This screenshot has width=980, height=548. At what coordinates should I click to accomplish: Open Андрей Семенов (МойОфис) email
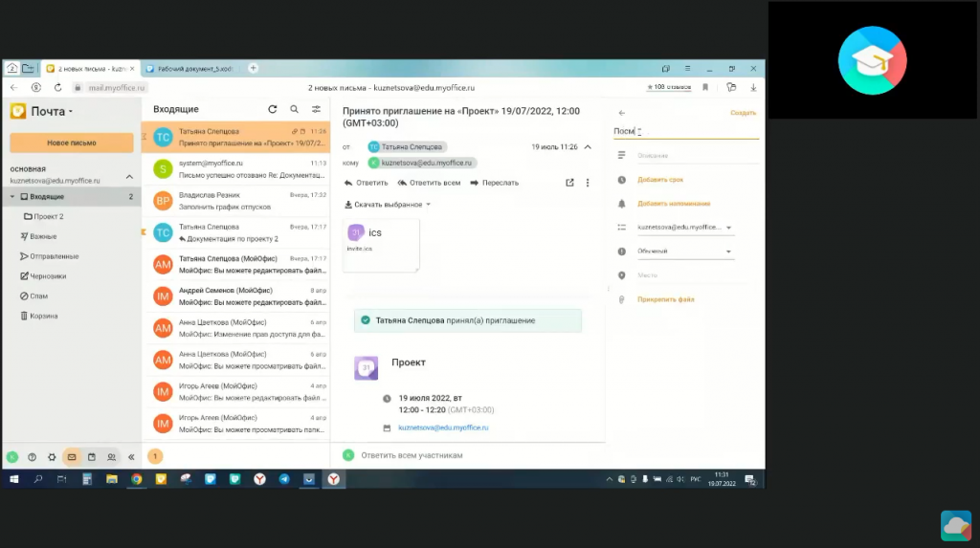(x=235, y=296)
